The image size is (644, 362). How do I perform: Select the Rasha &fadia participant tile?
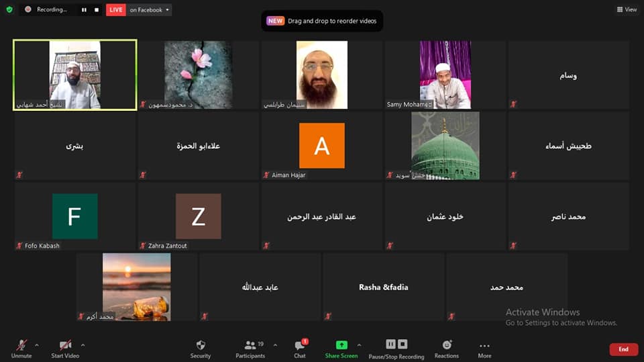[x=384, y=287]
